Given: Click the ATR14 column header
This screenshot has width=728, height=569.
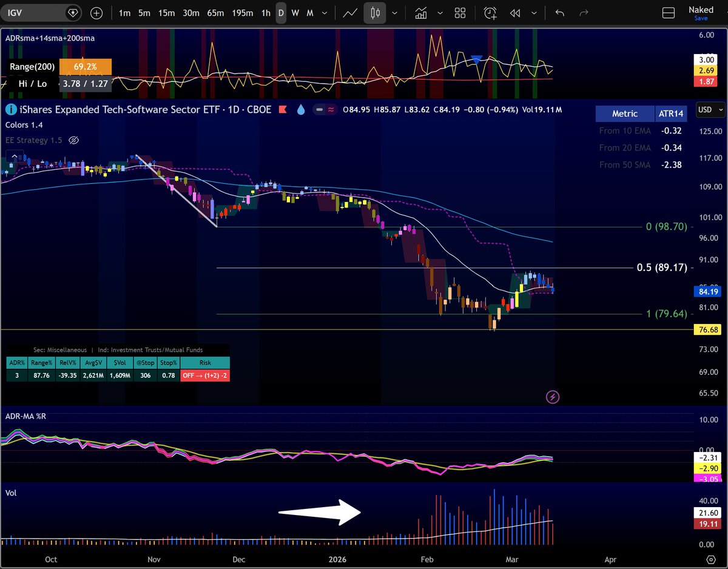Looking at the screenshot, I should [x=672, y=113].
